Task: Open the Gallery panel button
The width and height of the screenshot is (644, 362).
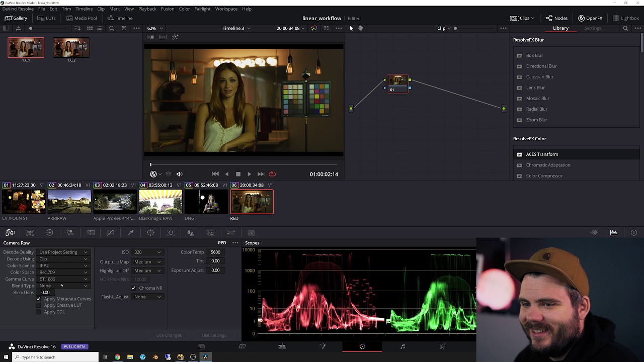Action: (x=16, y=18)
